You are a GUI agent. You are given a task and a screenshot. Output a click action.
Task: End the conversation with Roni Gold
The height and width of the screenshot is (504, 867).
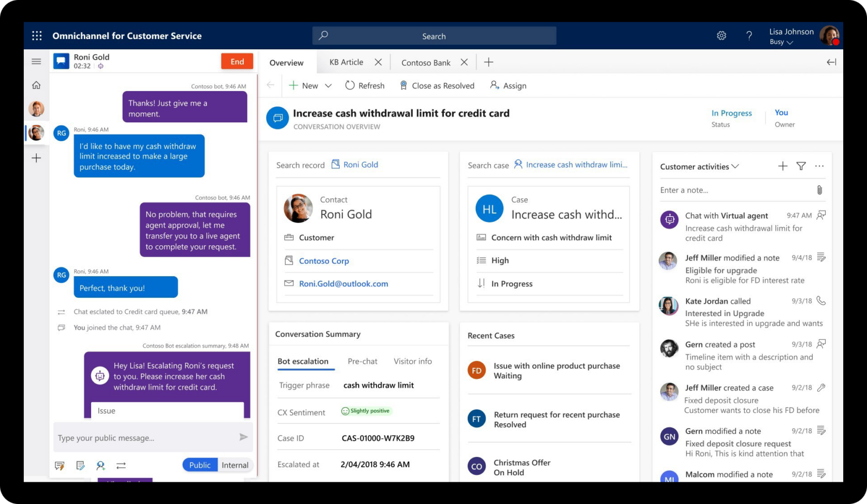point(237,61)
